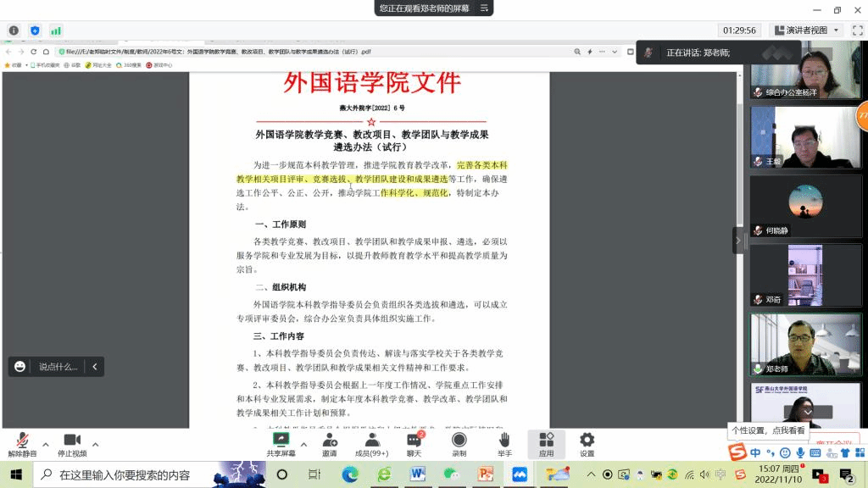Toggle camera with 停止视频
Screen dimensions: 868x488
(72, 440)
